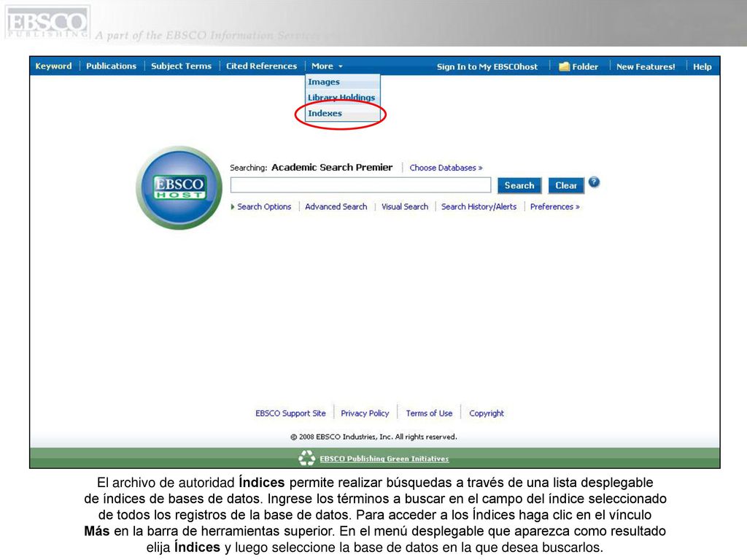Screen dimensions: 747x560
Task: Open the Keyword search tab
Action: pos(53,66)
